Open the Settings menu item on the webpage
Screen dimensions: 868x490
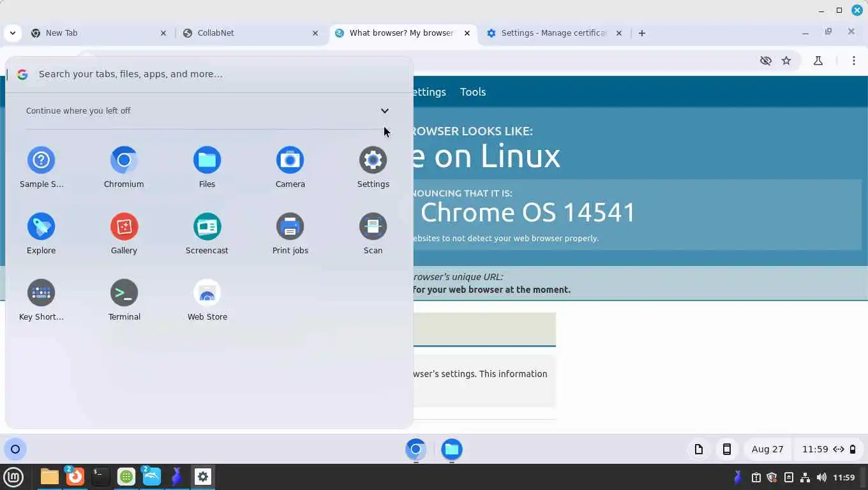(x=430, y=92)
